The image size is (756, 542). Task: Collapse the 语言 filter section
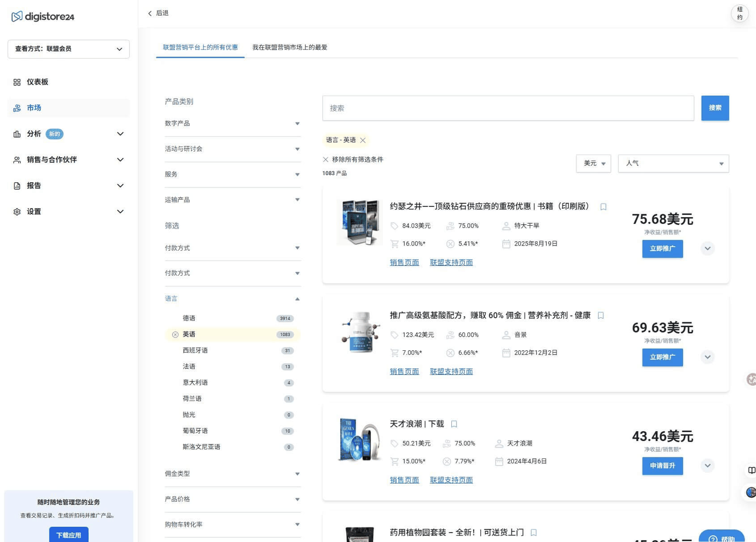[232, 299]
